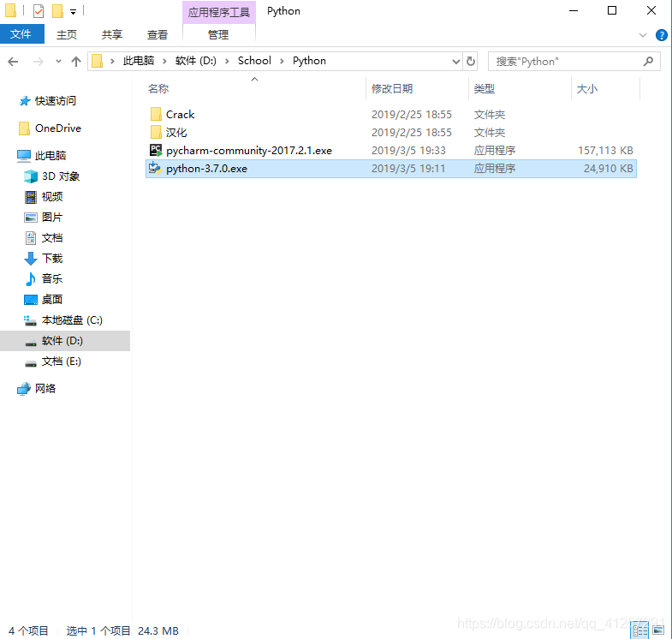Image resolution: width=672 pixels, height=639 pixels.
Task: Click 此电脑 in the address path
Action: click(139, 61)
